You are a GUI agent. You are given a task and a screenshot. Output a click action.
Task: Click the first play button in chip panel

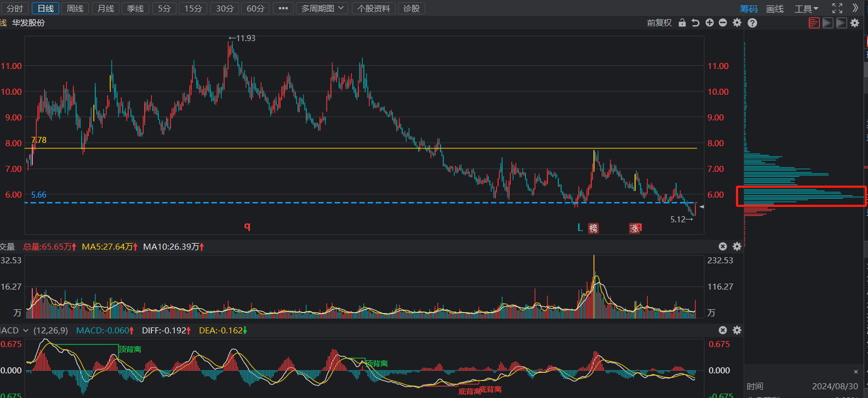(828, 23)
